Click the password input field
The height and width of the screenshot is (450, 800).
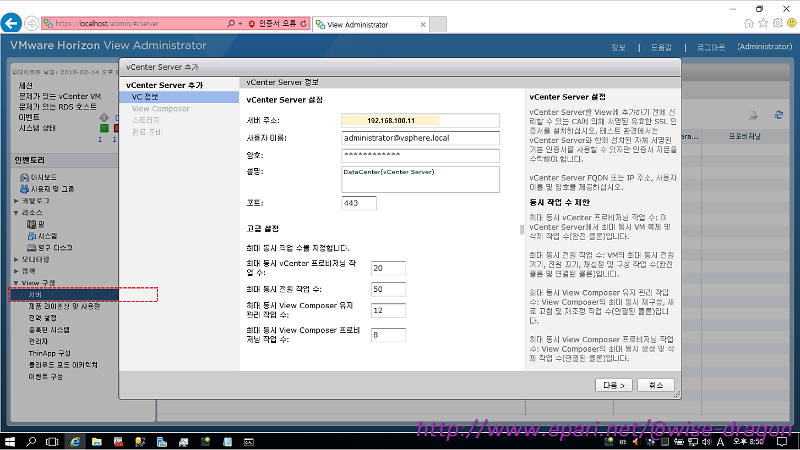point(420,155)
